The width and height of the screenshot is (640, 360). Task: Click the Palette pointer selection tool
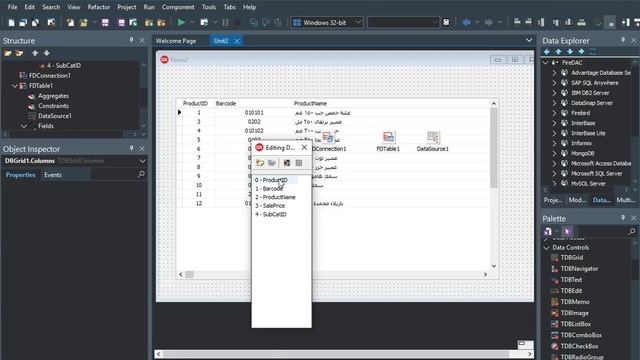pyautogui.click(x=567, y=231)
